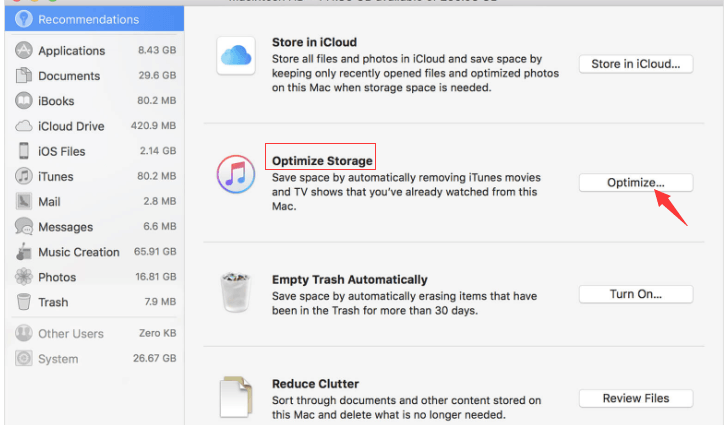Click the Zero KB value
Image resolution: width=725 pixels, height=425 pixels.
[157, 333]
